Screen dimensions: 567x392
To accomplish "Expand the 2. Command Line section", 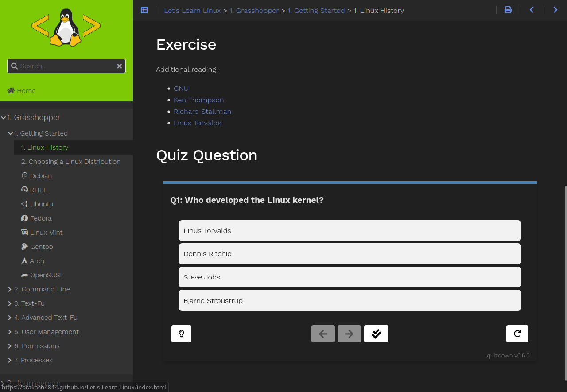I will (42, 289).
